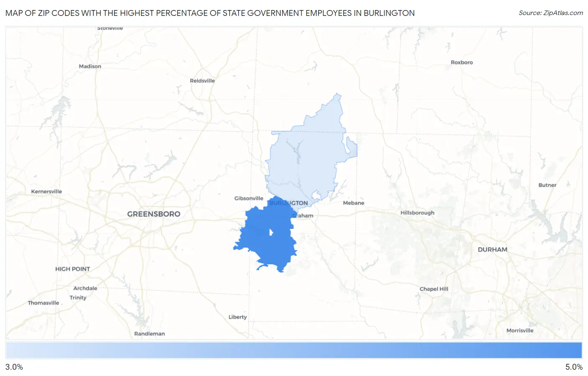Screen dimensions: 588x376
Task: Click the Roxboro label
Action: point(462,62)
